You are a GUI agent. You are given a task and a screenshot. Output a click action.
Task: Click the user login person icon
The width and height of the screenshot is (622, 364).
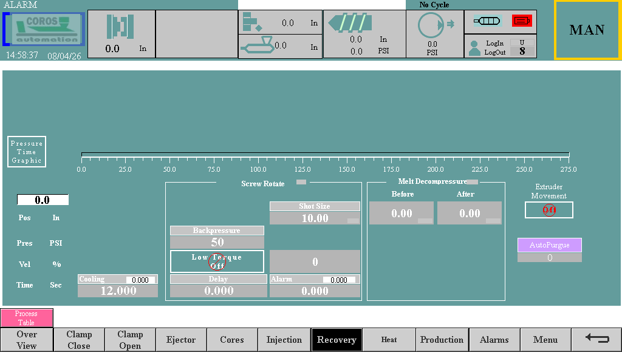[475, 48]
